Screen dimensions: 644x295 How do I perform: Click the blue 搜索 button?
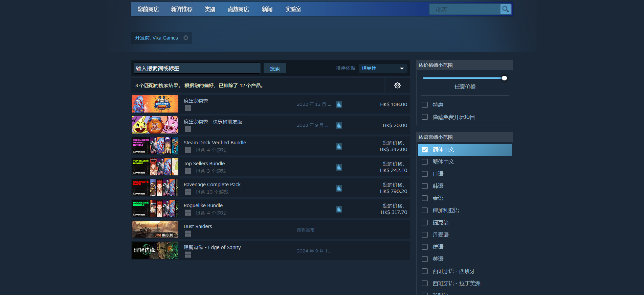pos(275,68)
